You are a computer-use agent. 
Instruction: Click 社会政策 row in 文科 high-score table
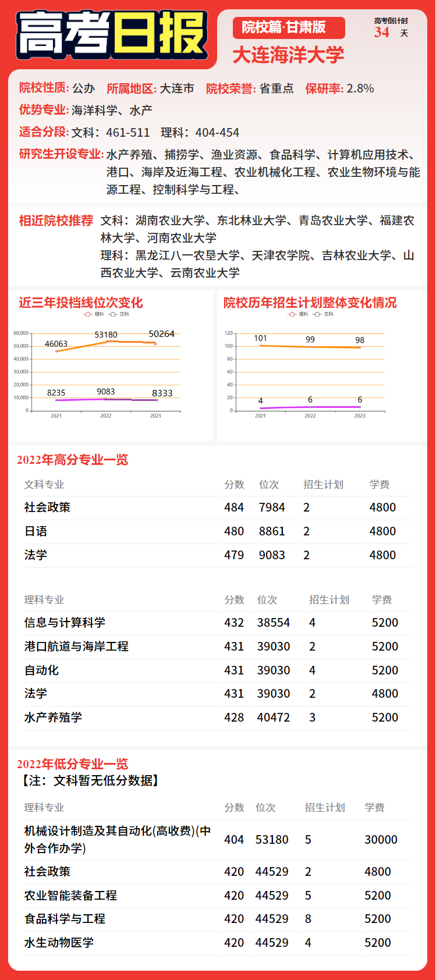pyautogui.click(x=218, y=507)
